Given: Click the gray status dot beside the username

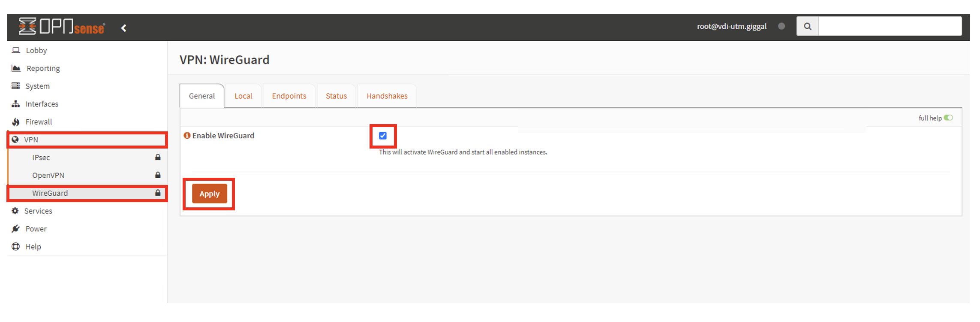Looking at the screenshot, I should 782,26.
